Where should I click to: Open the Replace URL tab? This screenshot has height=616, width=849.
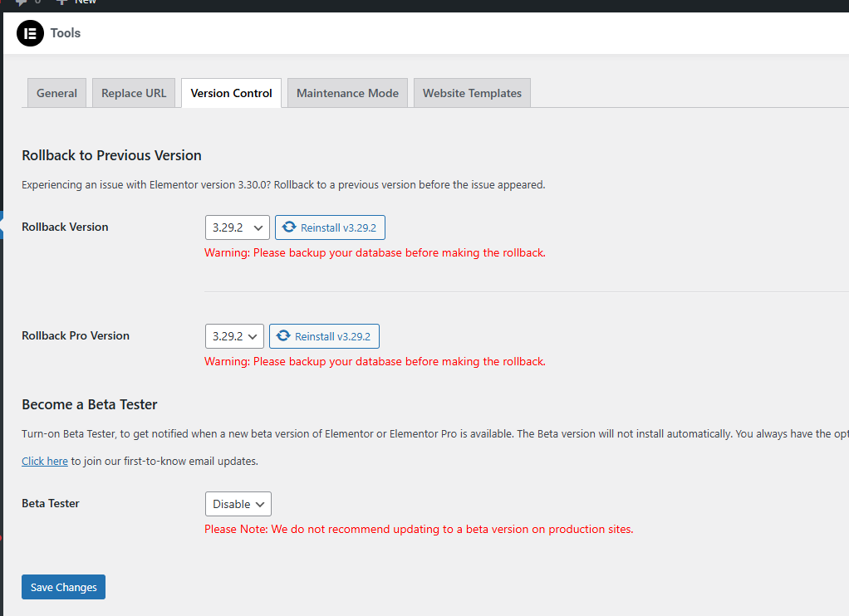(x=134, y=93)
